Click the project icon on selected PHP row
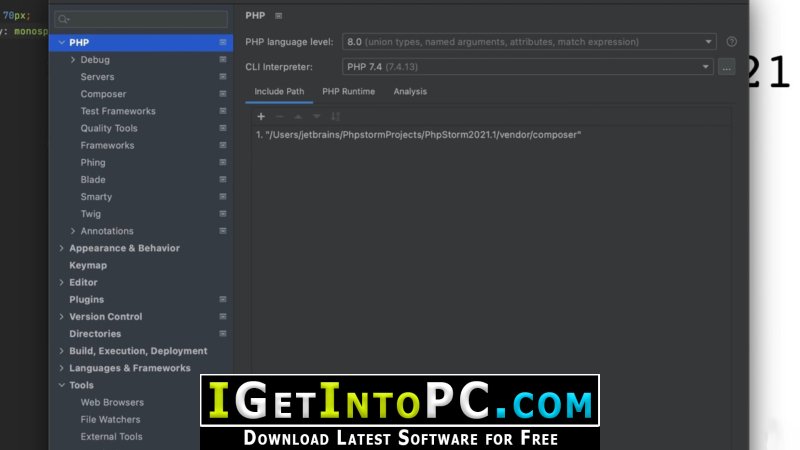Screen dimensions: 800x450 (x=223, y=42)
